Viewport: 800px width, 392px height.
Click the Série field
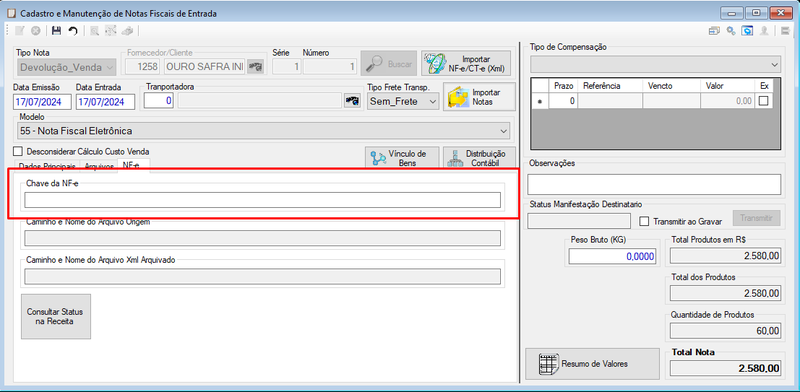tap(287, 66)
